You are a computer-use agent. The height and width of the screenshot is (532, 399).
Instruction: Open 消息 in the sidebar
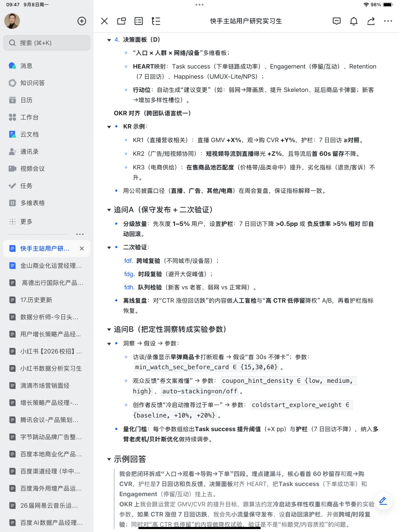point(47,66)
